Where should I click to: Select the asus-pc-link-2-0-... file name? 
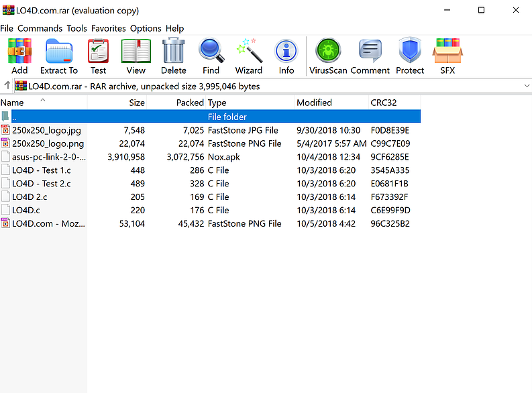pos(49,157)
